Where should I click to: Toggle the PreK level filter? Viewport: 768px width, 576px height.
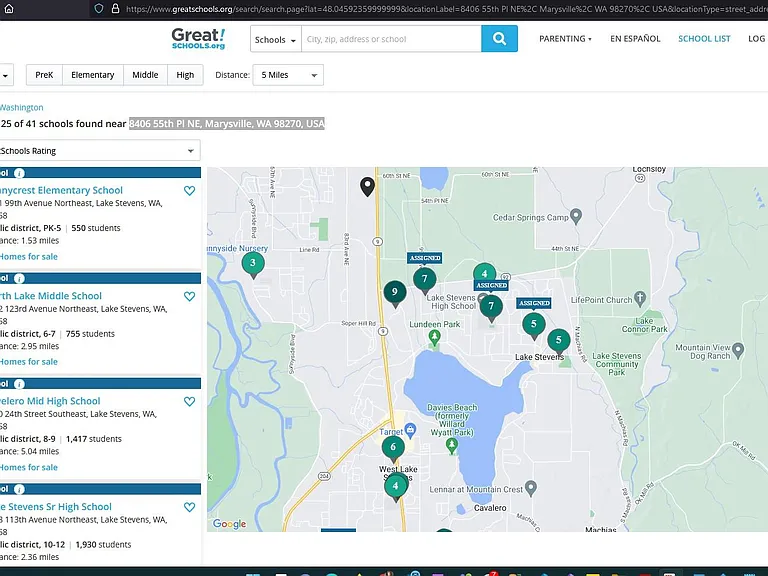(44, 75)
